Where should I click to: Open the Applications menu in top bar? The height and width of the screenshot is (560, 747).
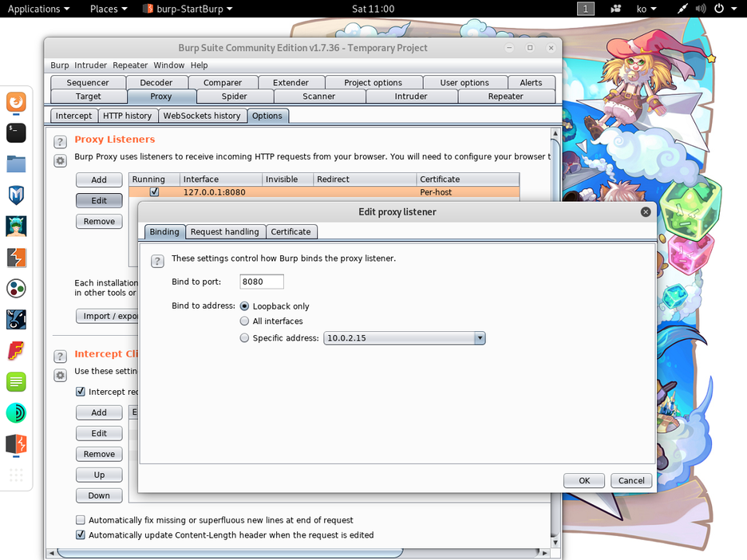pos(38,9)
